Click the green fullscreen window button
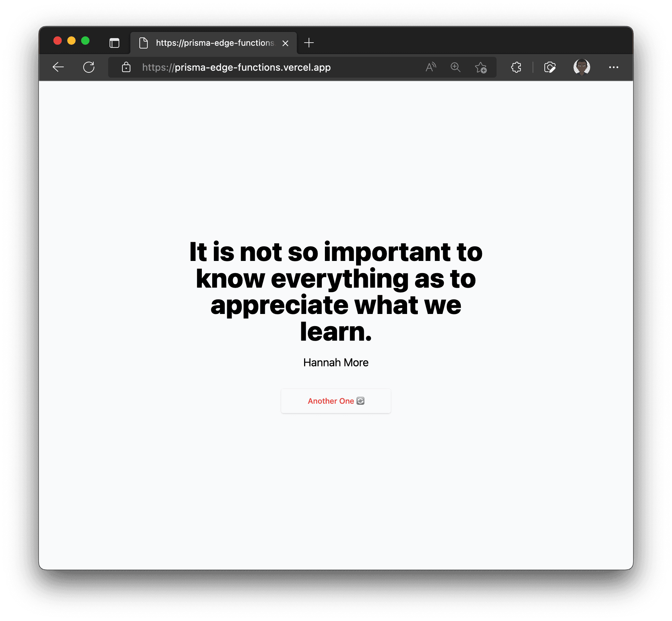The image size is (672, 621). click(85, 41)
